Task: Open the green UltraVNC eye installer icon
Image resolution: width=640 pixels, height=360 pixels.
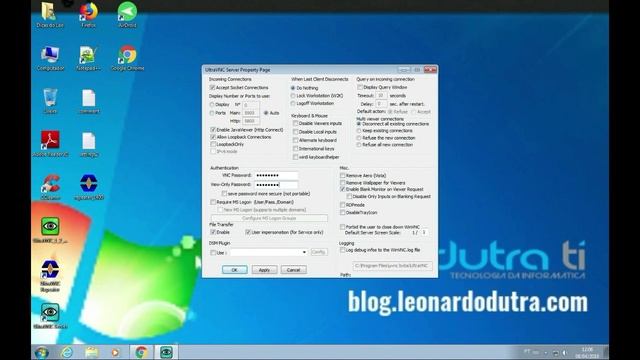Action: [x=50, y=231]
